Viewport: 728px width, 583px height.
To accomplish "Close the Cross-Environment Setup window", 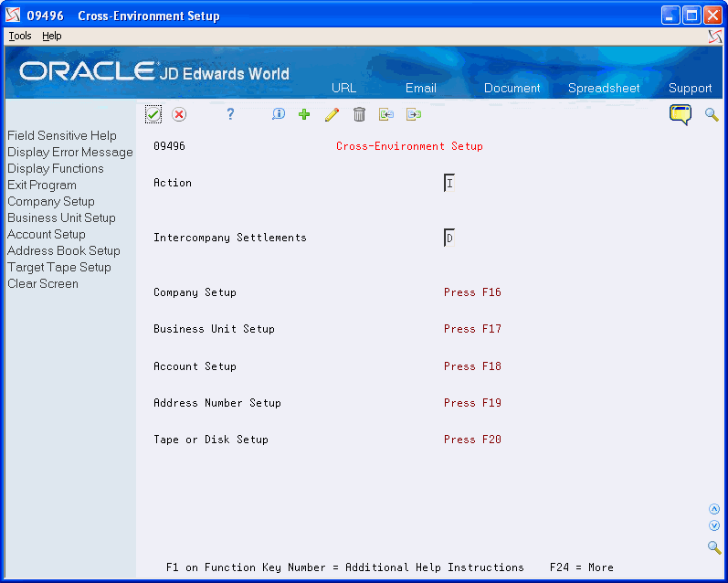I will [x=712, y=16].
